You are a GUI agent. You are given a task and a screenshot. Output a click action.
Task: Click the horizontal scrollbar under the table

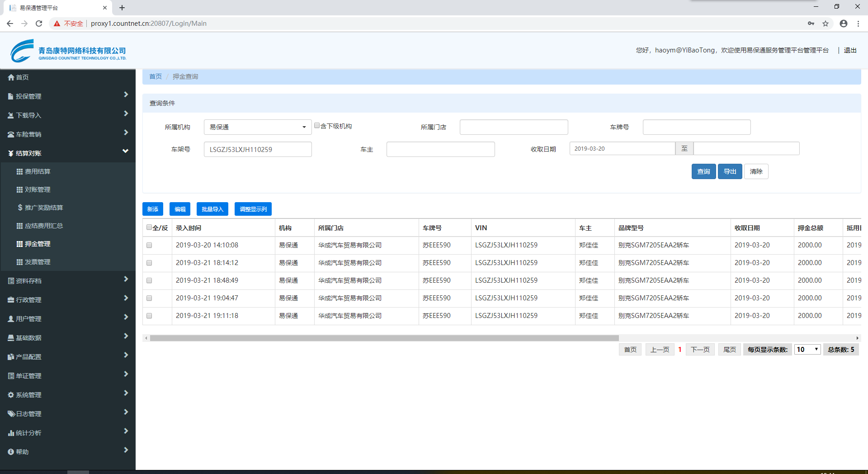384,338
